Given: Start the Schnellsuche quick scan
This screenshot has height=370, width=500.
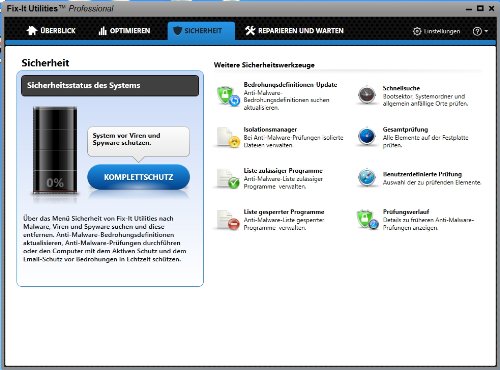Looking at the screenshot, I should 401,88.
